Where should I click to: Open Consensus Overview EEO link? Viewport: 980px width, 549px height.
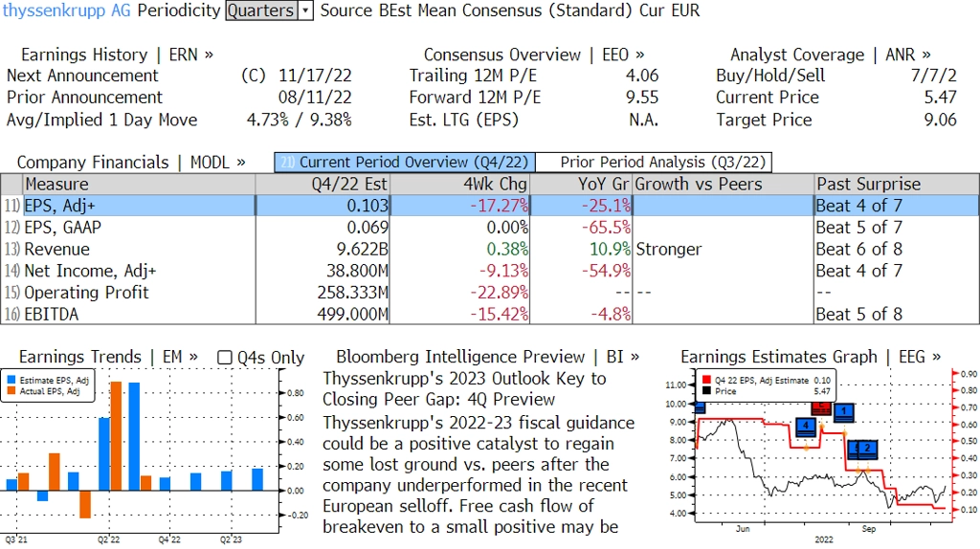(x=534, y=55)
